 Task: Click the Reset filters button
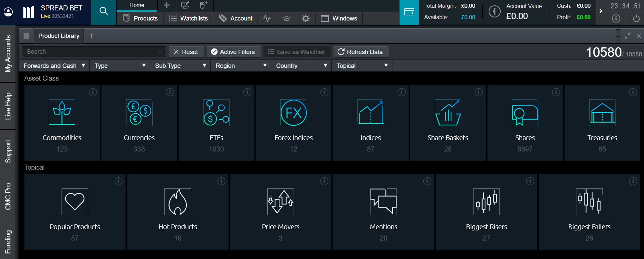click(186, 52)
